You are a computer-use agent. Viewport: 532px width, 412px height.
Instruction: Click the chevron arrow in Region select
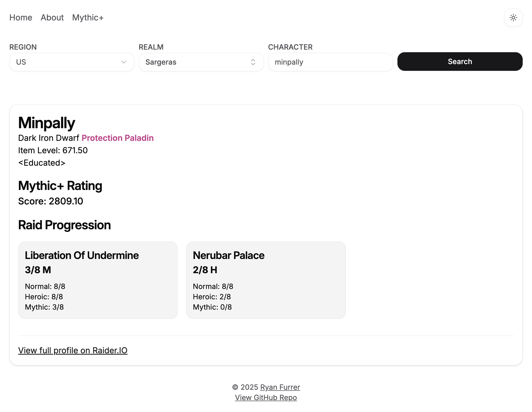pos(124,62)
